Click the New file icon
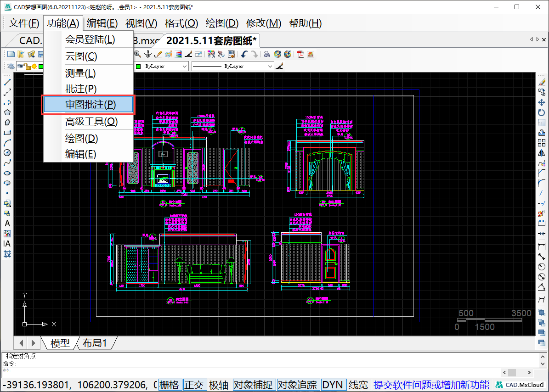 pos(11,54)
